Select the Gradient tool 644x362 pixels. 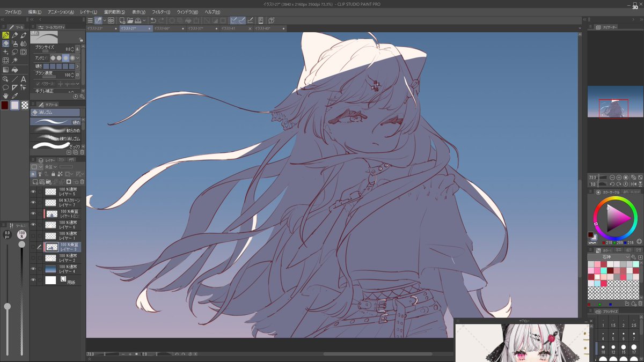coord(5,69)
